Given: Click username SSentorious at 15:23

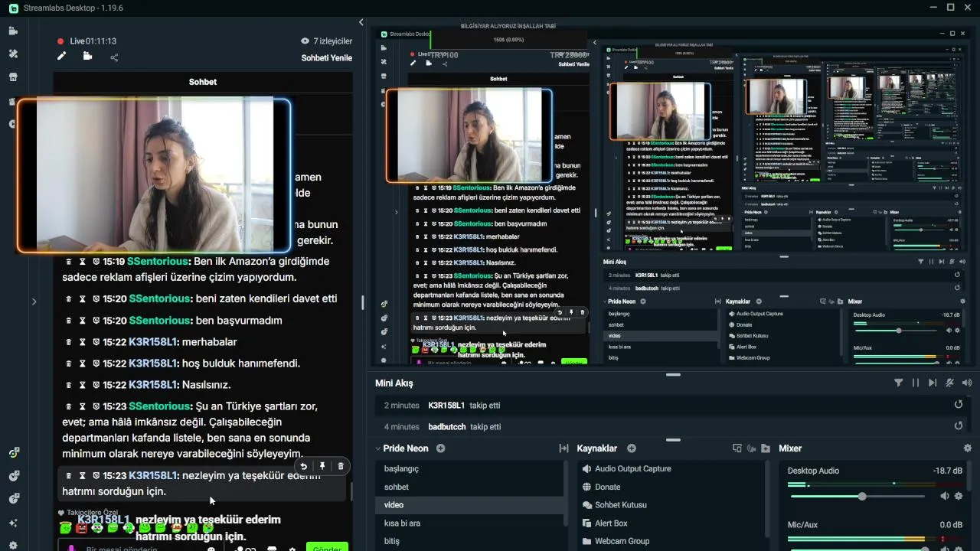Looking at the screenshot, I should click(159, 406).
